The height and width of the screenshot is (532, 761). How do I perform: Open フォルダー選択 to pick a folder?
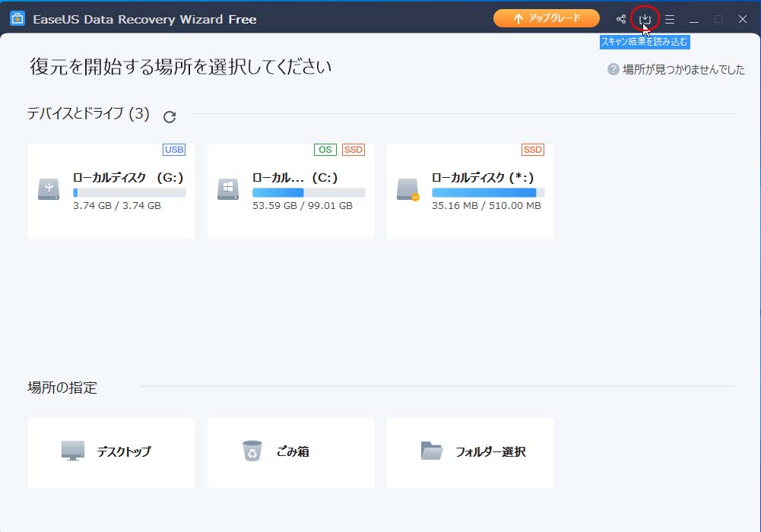[x=470, y=452]
